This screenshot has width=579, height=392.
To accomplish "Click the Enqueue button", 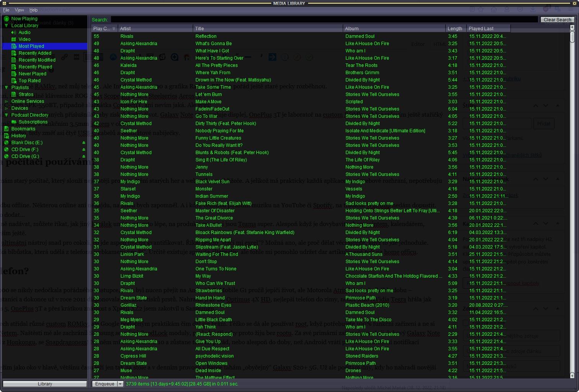I will pyautogui.click(x=105, y=384).
